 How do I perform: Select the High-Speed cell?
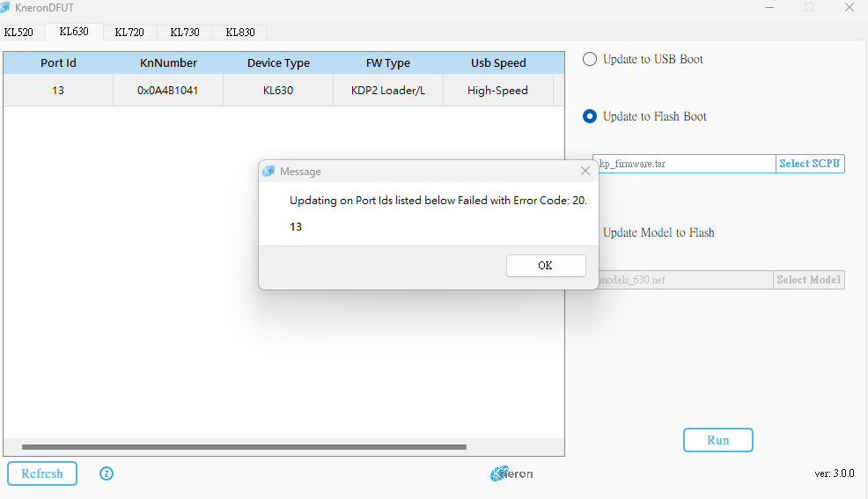tap(498, 90)
